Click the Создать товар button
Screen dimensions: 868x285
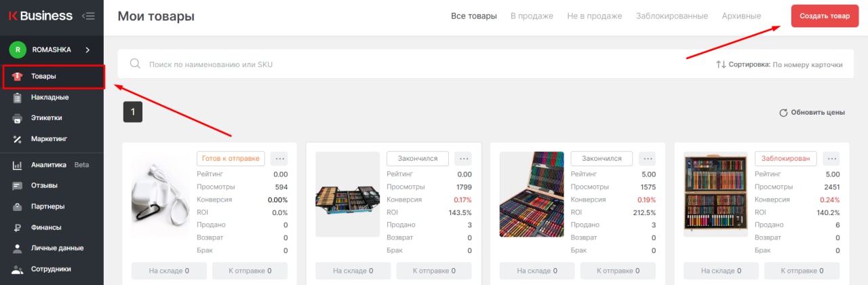click(825, 16)
